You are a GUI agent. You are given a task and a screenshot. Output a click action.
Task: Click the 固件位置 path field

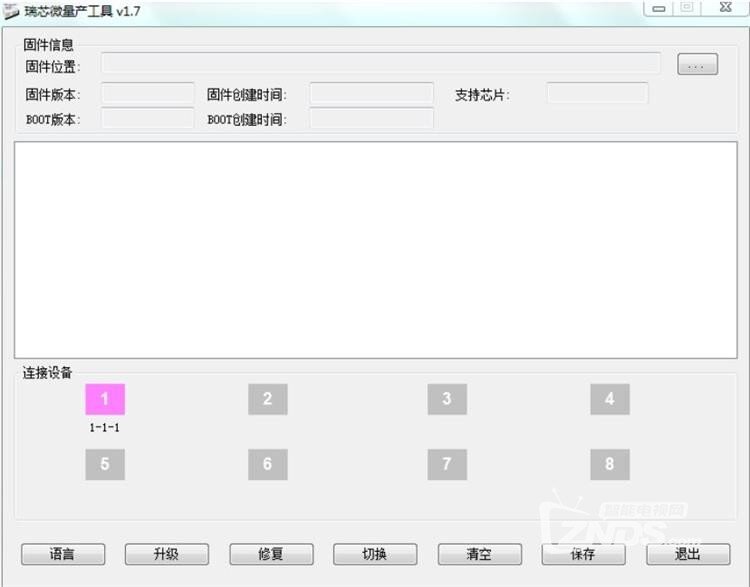click(381, 64)
